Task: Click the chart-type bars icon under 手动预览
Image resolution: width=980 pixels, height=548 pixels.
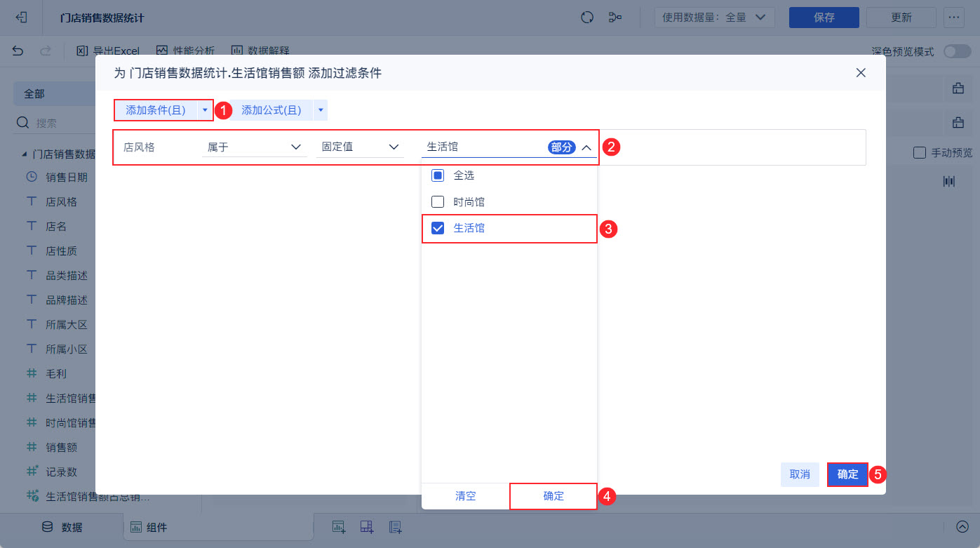Action: (949, 182)
